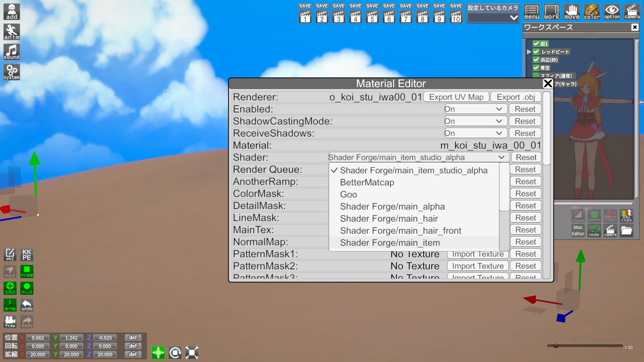644x362 pixels.
Task: Open the KKPE icon
Action: pyautogui.click(x=26, y=255)
